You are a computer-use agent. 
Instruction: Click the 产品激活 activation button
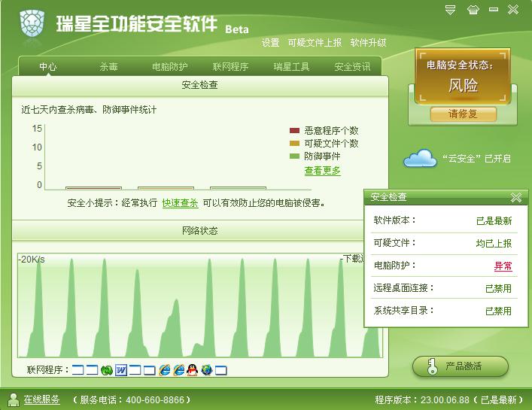[x=461, y=366]
